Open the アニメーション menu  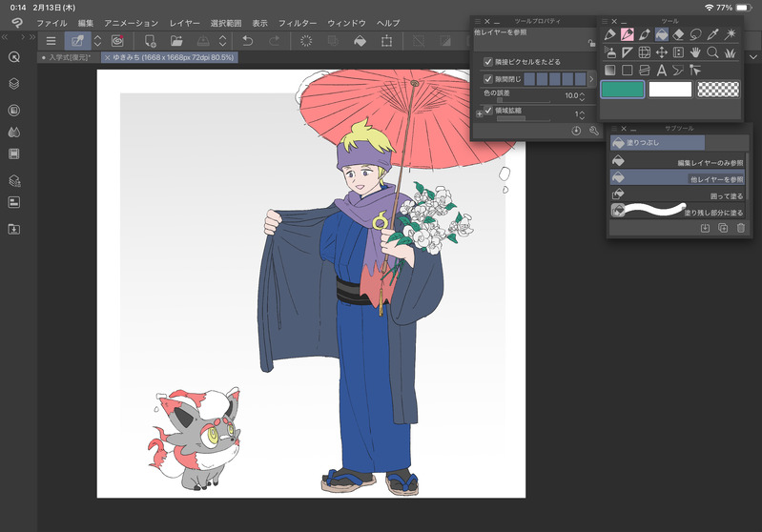pos(132,23)
